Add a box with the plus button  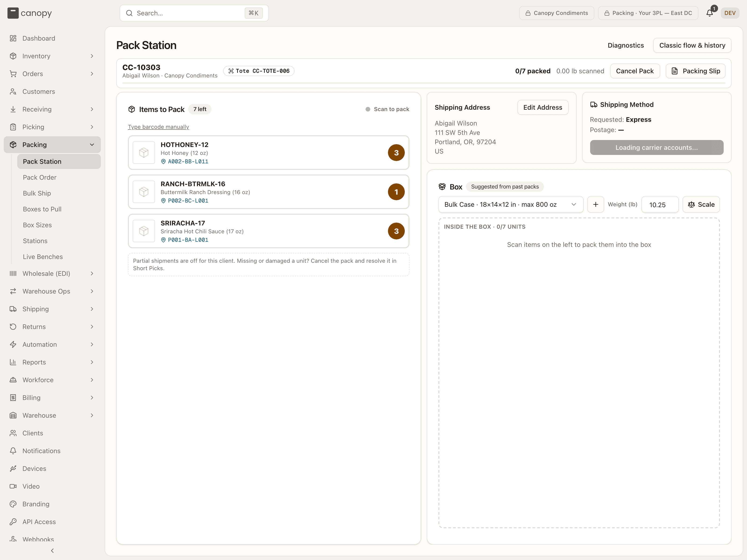pyautogui.click(x=596, y=205)
